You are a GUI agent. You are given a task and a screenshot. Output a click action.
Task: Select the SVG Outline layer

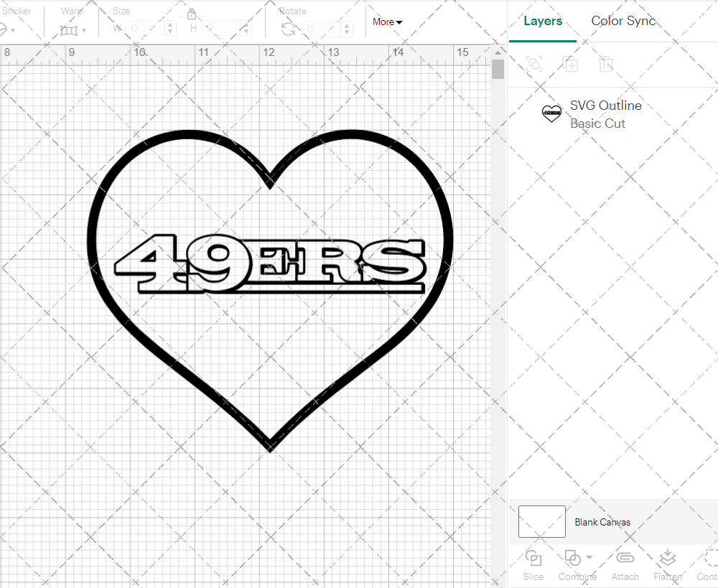tap(605, 114)
